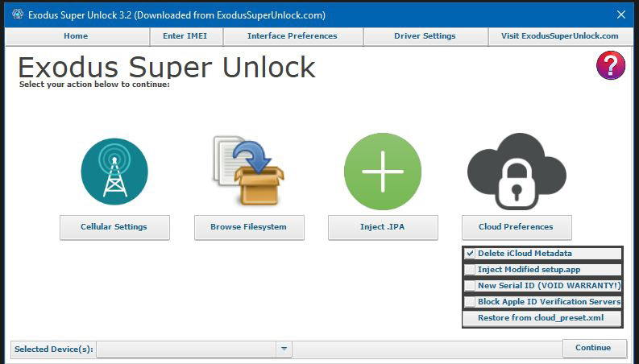Go to the Driver Settings tab
This screenshot has height=364, width=639.
coord(425,36)
